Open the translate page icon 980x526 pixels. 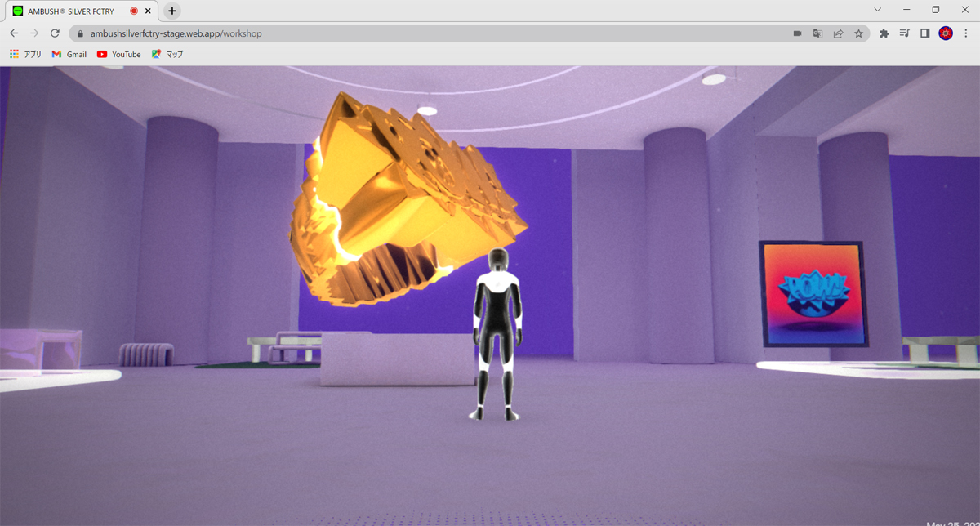817,33
